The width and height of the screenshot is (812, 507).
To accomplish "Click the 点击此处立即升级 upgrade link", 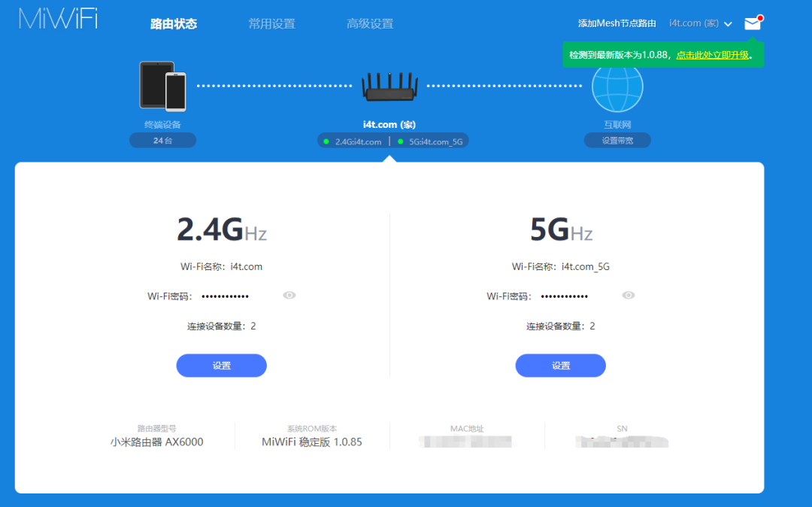I will [x=713, y=55].
